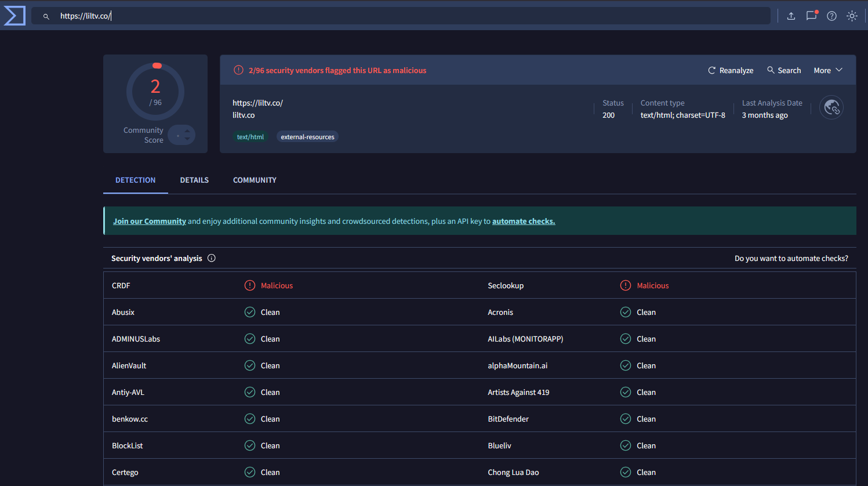Click the Reanalyze button
This screenshot has height=486, width=868.
[731, 70]
